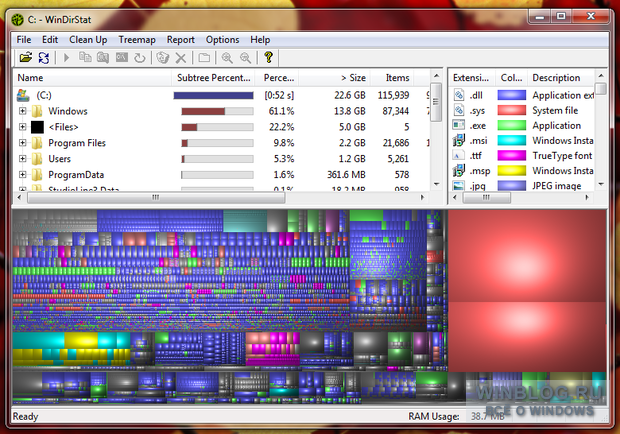Click the Refresh Selected toolbar icon
This screenshot has width=620, height=434.
click(x=139, y=58)
